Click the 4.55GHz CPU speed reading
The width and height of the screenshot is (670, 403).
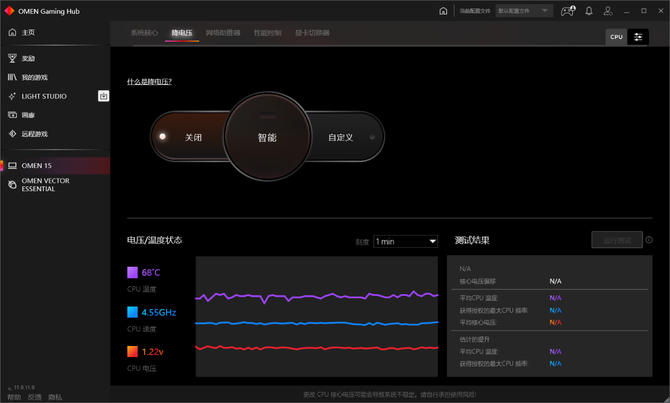[x=159, y=312]
